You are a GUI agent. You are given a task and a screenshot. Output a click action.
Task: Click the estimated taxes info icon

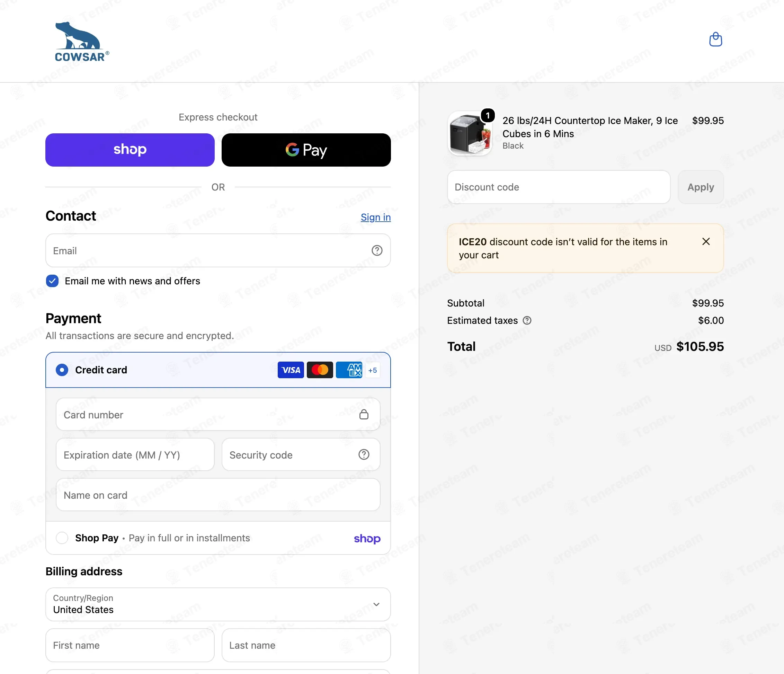tap(527, 320)
